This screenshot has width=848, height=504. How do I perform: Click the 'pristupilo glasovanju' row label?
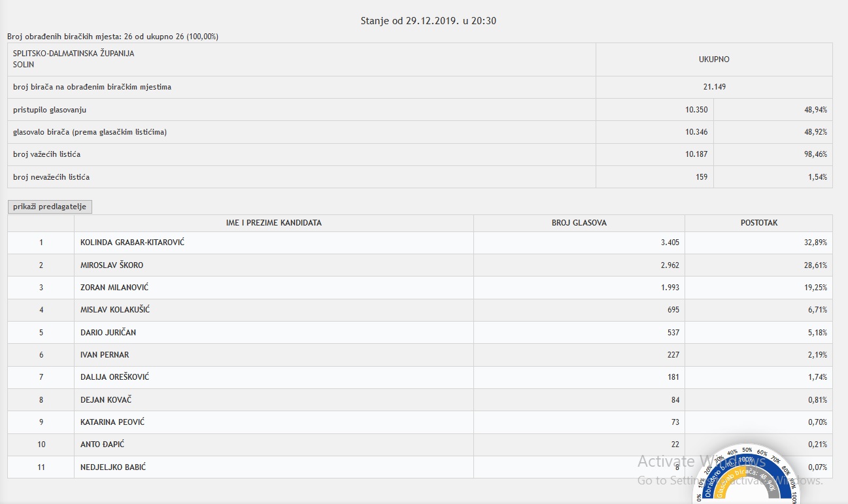(x=50, y=110)
